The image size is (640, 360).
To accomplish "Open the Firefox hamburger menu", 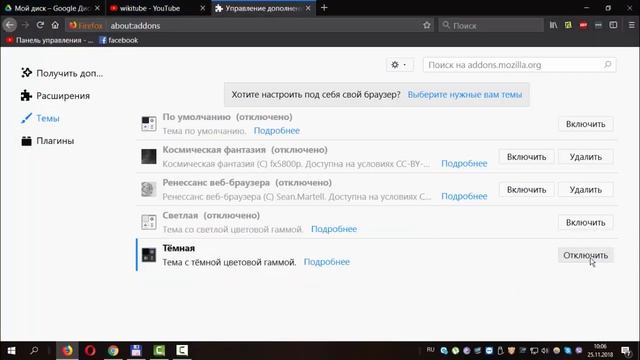I will [x=631, y=25].
